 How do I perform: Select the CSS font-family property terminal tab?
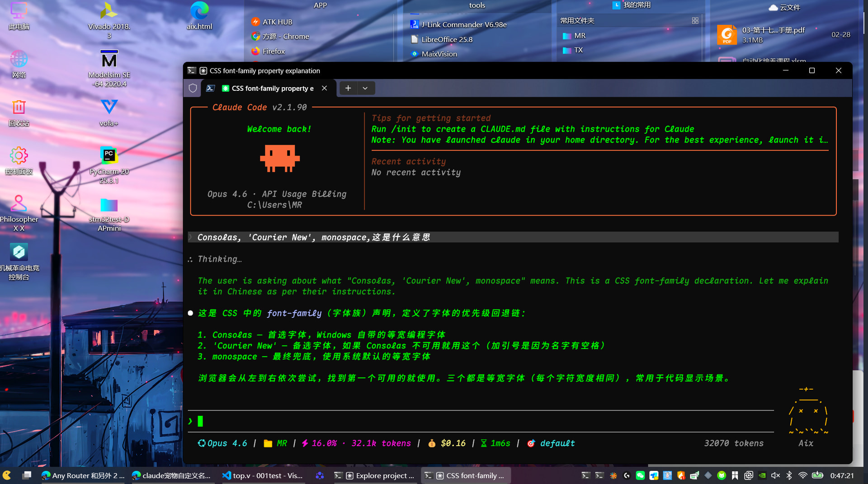click(268, 88)
